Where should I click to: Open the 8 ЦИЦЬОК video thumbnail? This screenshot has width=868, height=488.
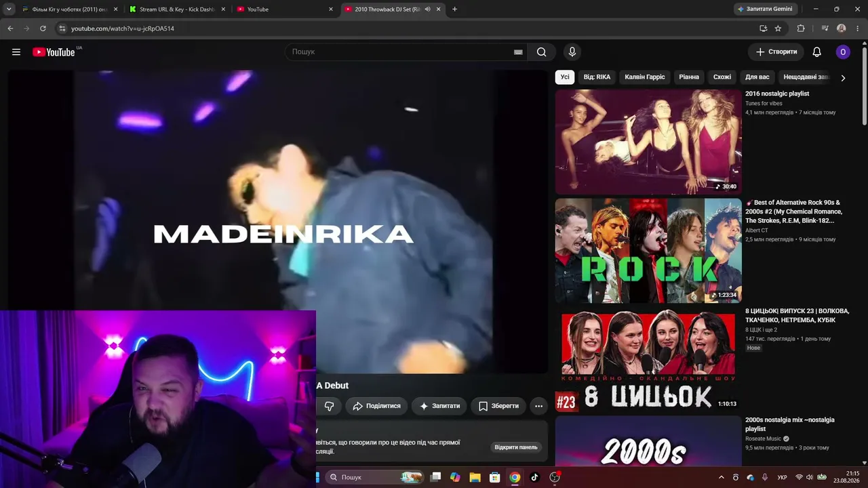click(x=648, y=359)
